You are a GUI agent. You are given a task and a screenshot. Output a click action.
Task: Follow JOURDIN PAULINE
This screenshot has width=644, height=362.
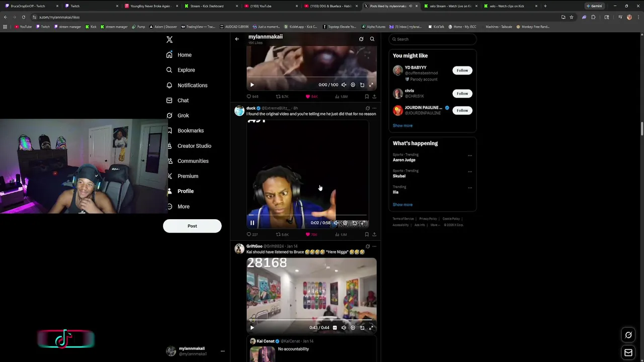462,110
